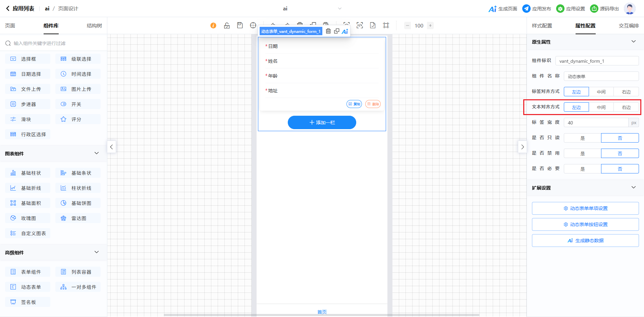Open 动态表单单项设置
Screen dimensions: 644x317
coord(585,208)
